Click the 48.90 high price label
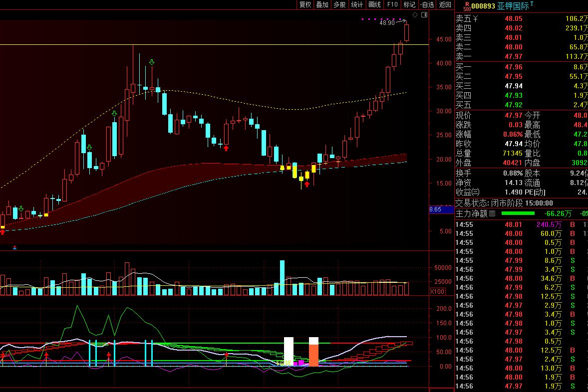588x392 pixels. tap(387, 23)
